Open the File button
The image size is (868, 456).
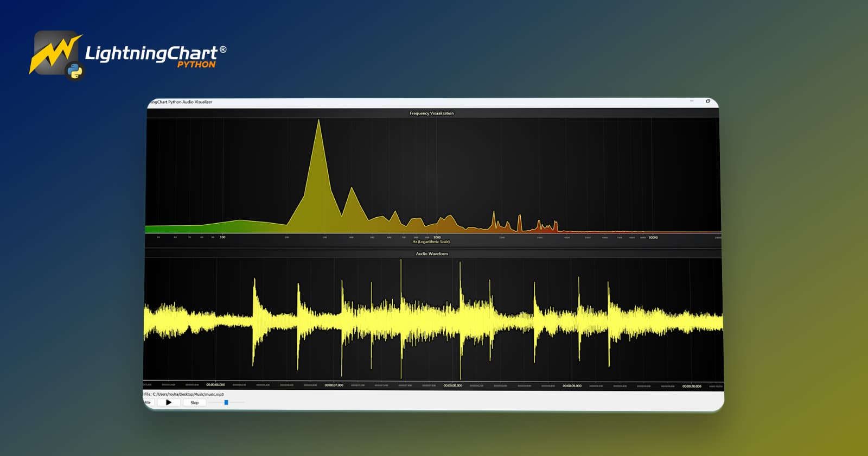tap(148, 402)
